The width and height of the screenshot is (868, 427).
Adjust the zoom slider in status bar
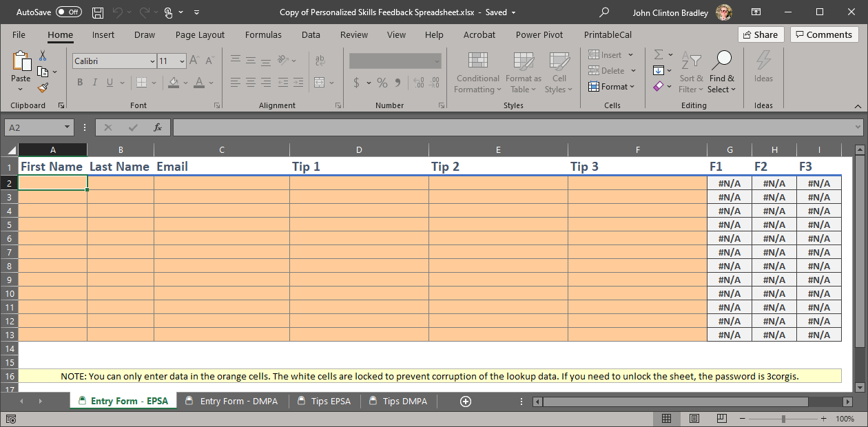(783, 419)
